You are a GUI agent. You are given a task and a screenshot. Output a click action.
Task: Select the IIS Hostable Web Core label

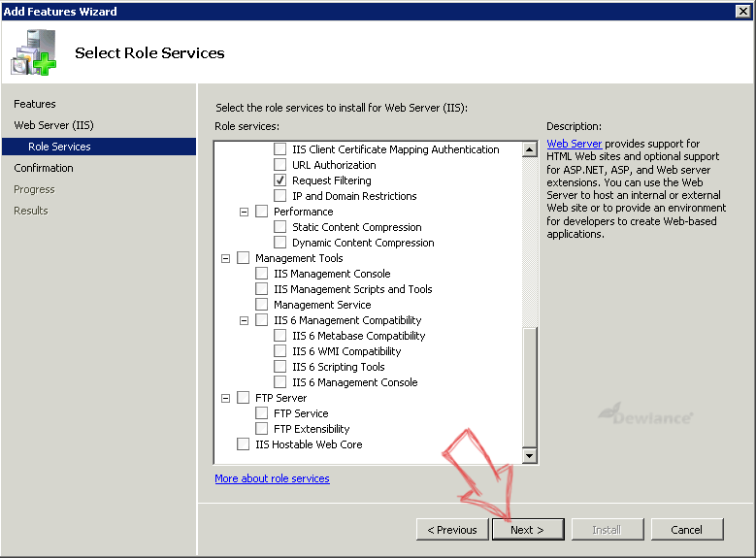[x=309, y=444]
